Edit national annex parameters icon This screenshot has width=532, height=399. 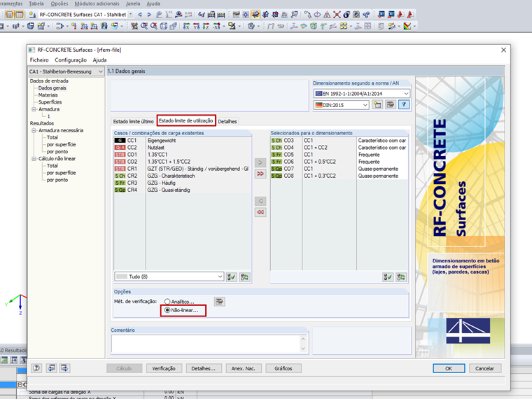click(x=390, y=105)
